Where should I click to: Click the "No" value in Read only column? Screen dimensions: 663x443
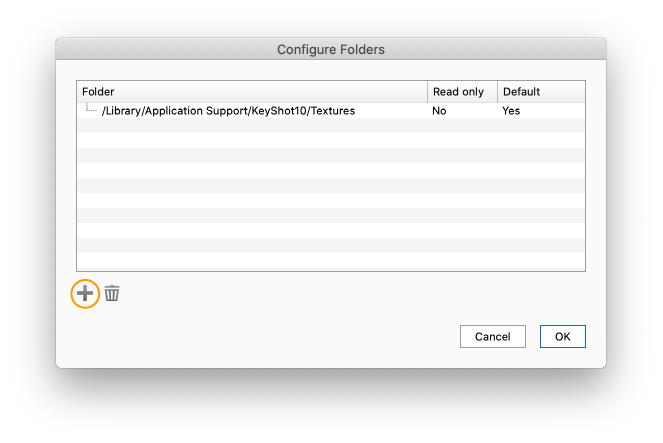coord(439,111)
